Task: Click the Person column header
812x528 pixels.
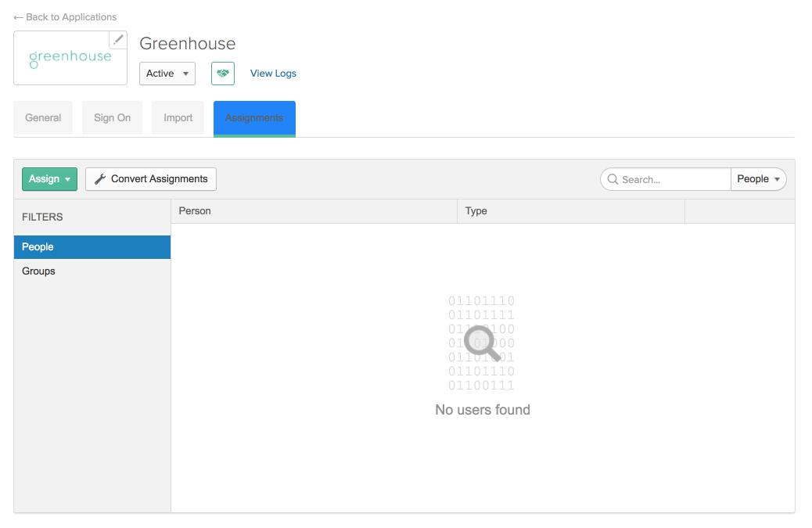Action: (x=314, y=211)
